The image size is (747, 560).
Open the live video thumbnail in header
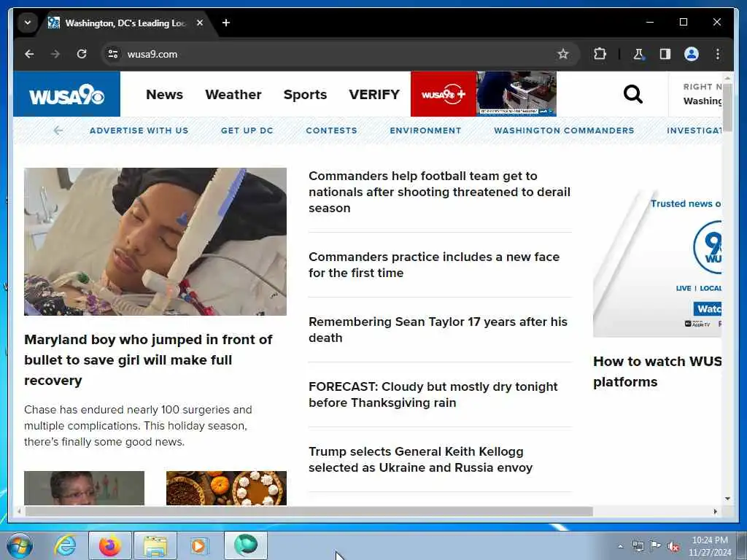516,94
